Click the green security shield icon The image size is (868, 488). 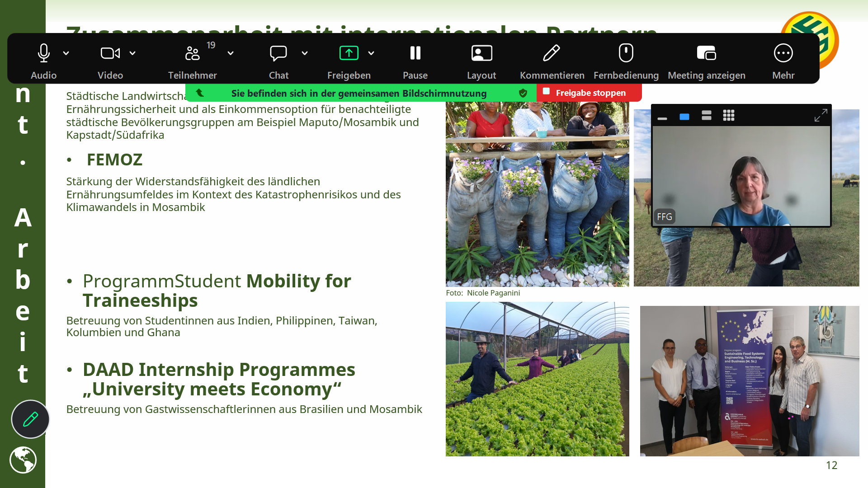(x=523, y=93)
